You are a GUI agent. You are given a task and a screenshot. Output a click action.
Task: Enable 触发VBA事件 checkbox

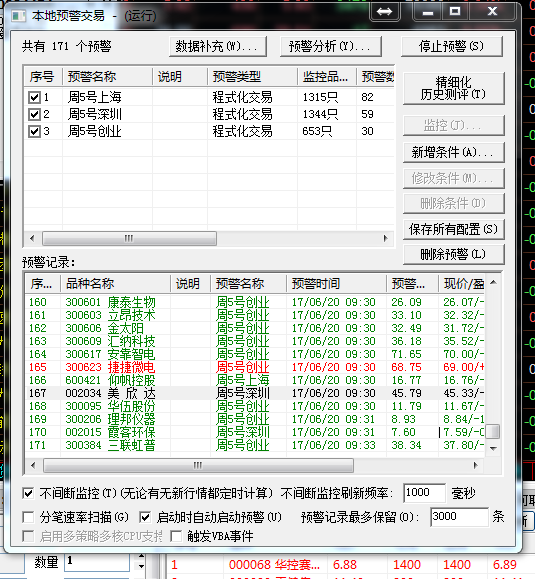pyautogui.click(x=176, y=536)
